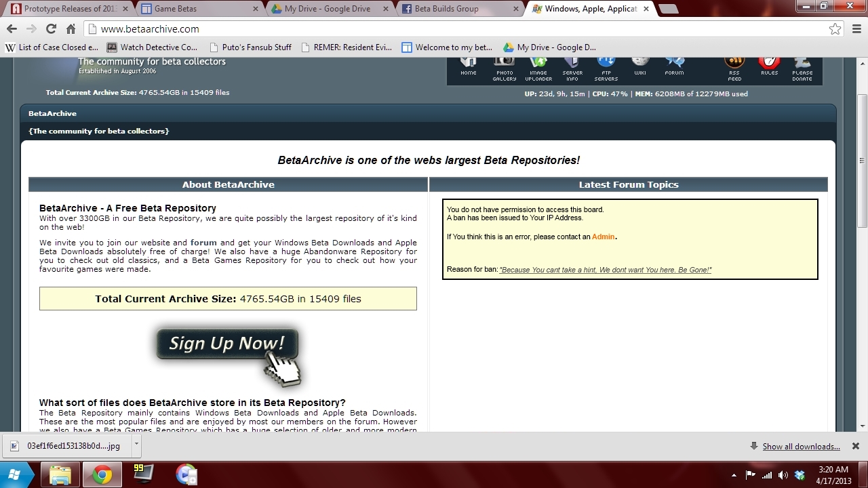Open Watch Detective Co... bookmark
Viewport: 868px width, 488px height.
point(153,47)
